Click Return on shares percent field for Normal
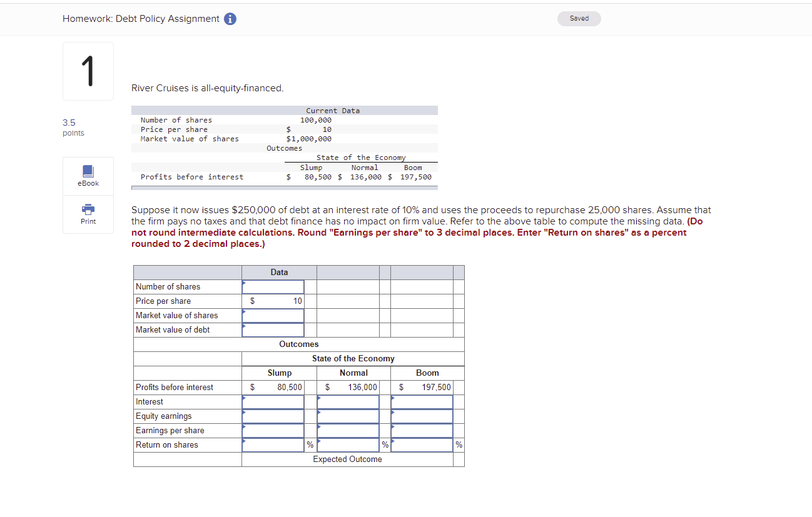This screenshot has height=517, width=812. (348, 444)
